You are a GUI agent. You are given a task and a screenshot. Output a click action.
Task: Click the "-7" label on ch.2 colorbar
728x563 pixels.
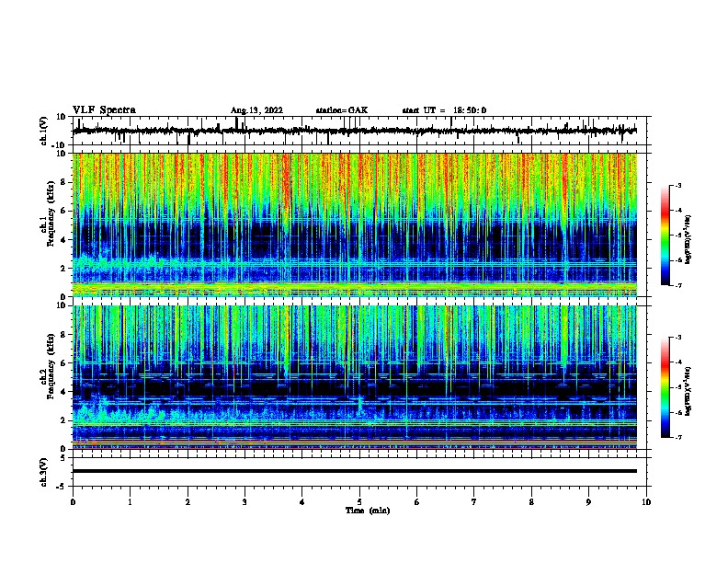pos(678,438)
